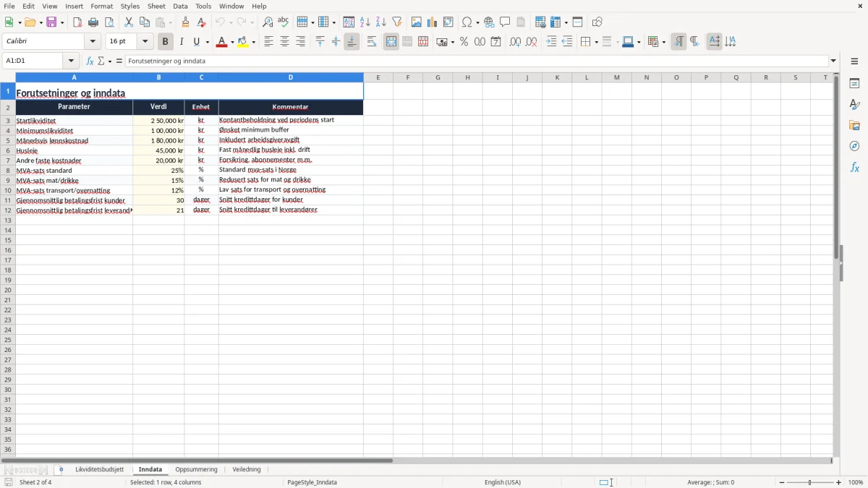Click the Sort Ascending icon
Image resolution: width=868 pixels, height=488 pixels.
(365, 22)
